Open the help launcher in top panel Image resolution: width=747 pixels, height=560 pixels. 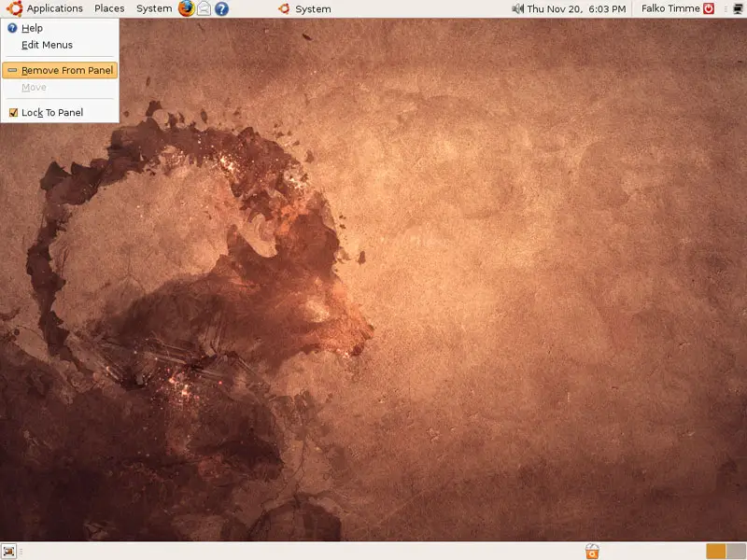221,8
